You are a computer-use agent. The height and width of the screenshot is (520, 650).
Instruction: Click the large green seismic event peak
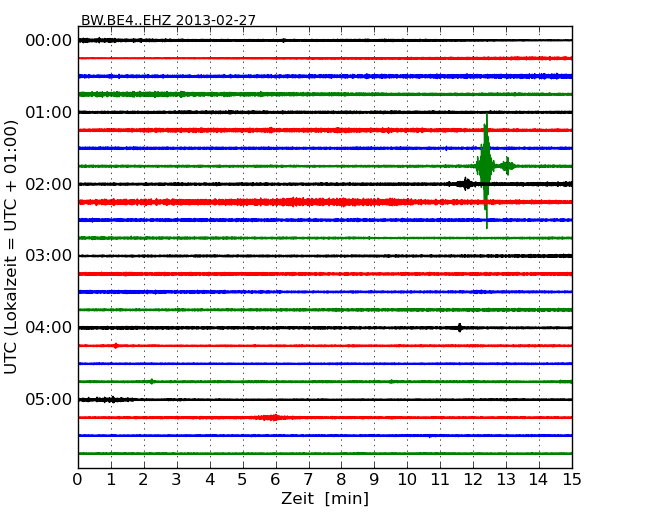tap(486, 165)
